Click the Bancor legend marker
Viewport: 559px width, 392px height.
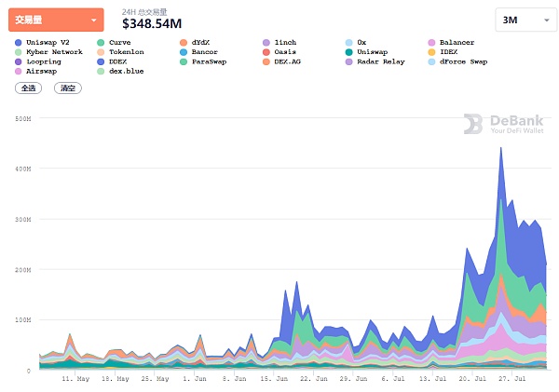[183, 52]
